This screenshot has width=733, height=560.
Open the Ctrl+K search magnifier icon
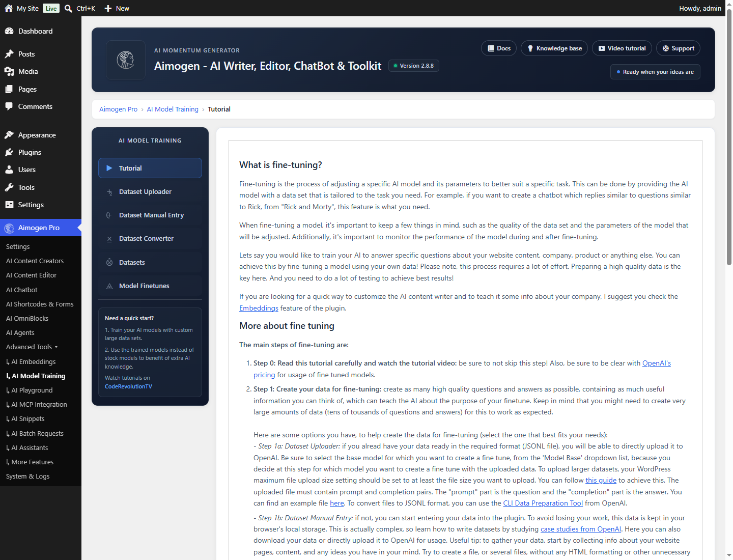click(68, 8)
